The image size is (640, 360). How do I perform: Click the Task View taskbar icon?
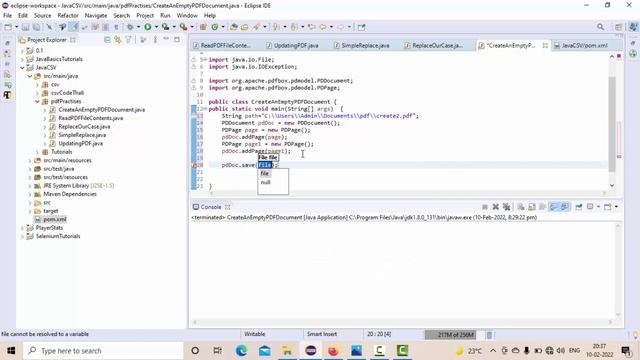coord(218,351)
